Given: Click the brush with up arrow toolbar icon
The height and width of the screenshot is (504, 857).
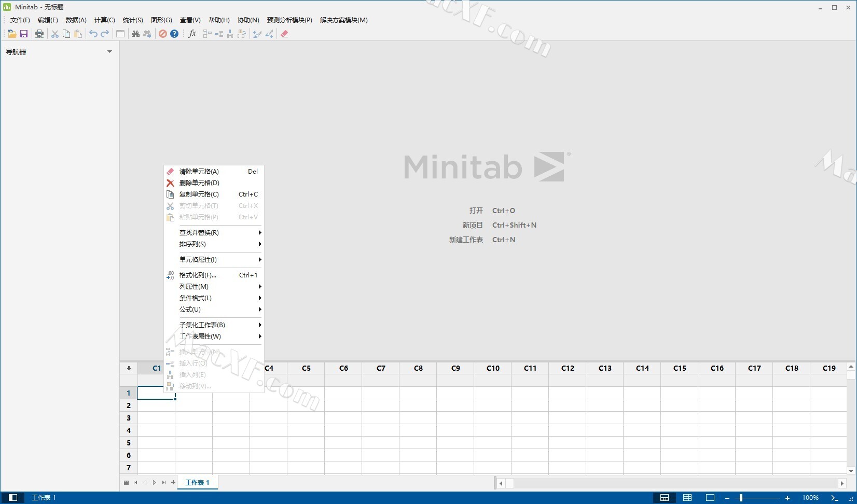Looking at the screenshot, I should pyautogui.click(x=257, y=34).
